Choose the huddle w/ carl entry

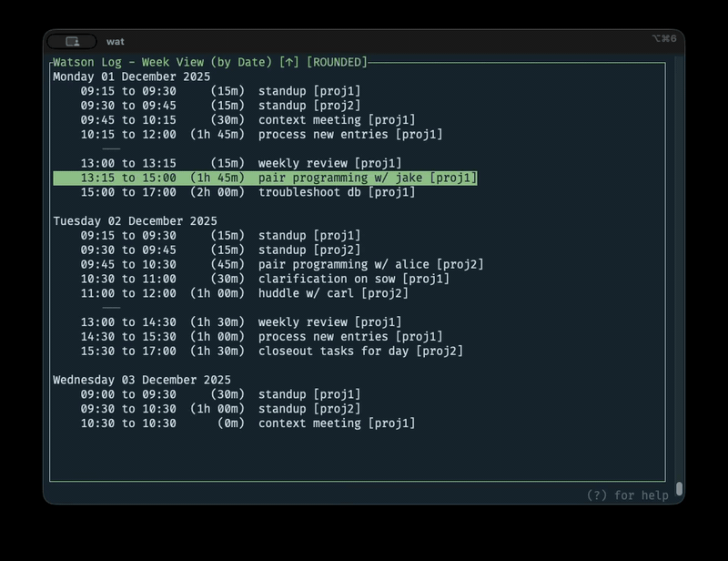click(244, 293)
